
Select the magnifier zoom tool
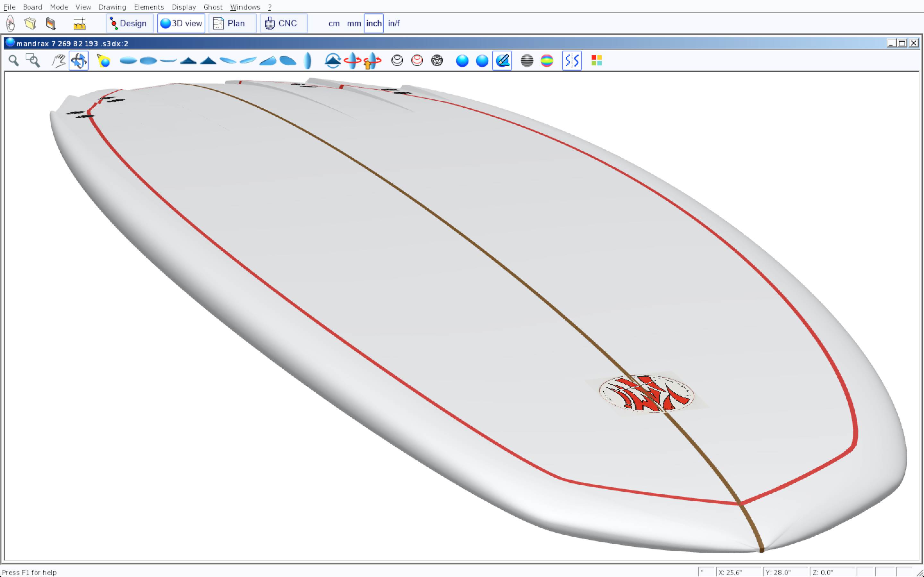click(x=14, y=61)
